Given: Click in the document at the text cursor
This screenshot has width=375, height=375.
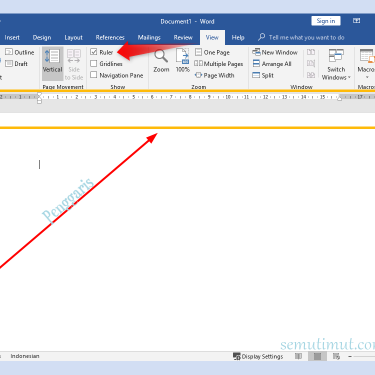Looking at the screenshot, I should point(39,164).
